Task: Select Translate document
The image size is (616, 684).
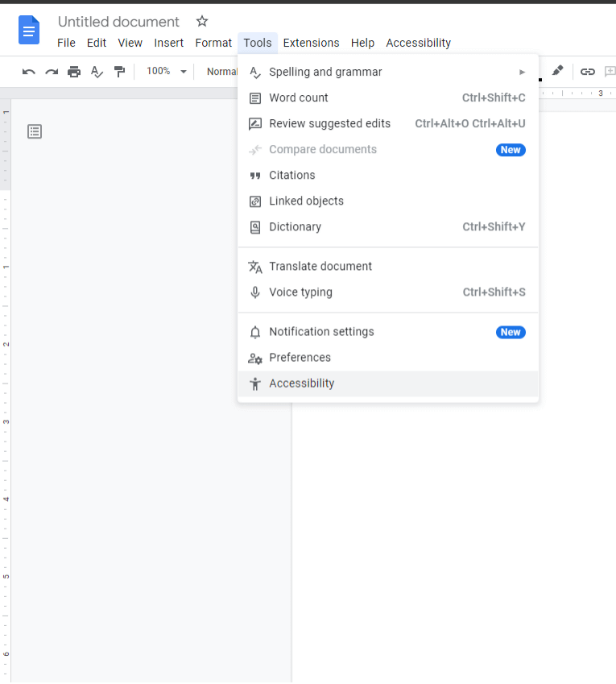Action: (x=388, y=266)
